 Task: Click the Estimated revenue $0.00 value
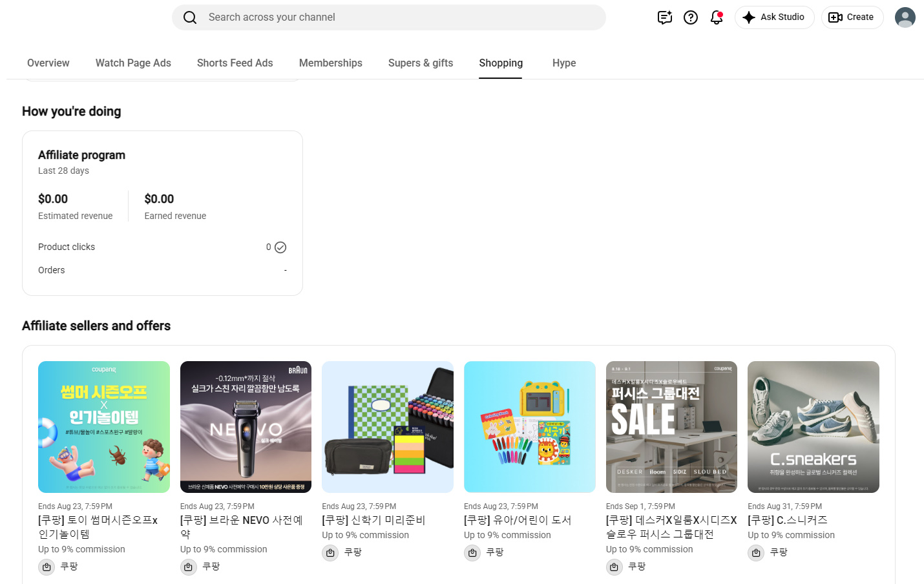(x=53, y=199)
